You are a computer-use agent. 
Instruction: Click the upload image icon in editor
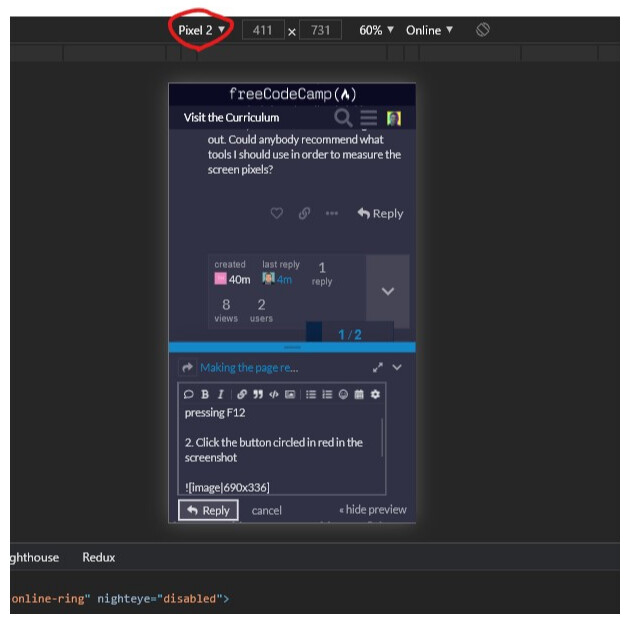[x=290, y=394]
